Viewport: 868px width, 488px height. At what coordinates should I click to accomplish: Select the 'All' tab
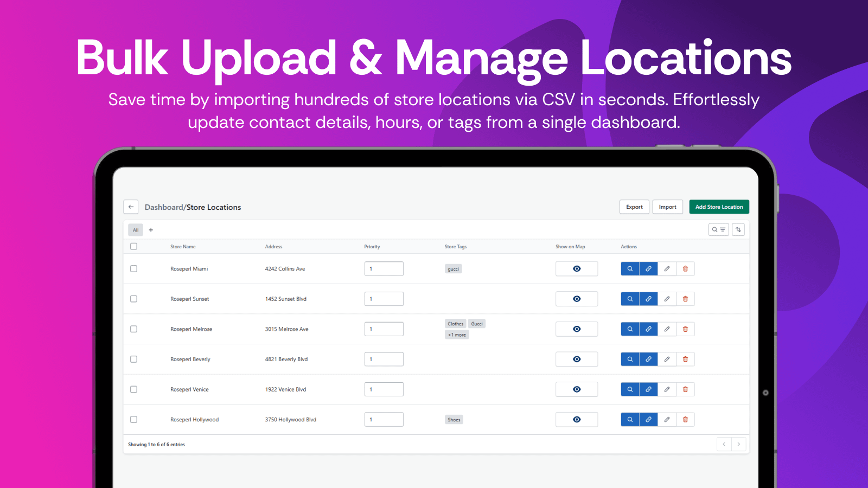tap(136, 230)
